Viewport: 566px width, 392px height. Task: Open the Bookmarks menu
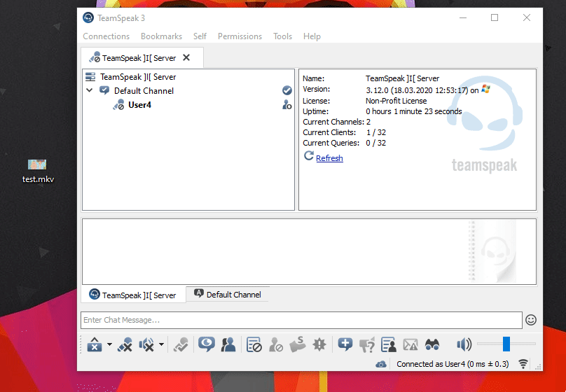(x=161, y=36)
